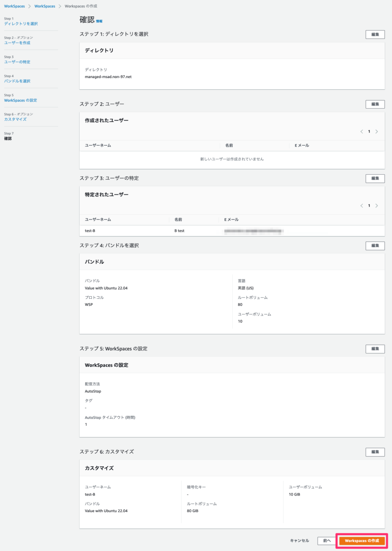
Task: Open WorkSpaces の設定 sidebar step
Action: (20, 100)
